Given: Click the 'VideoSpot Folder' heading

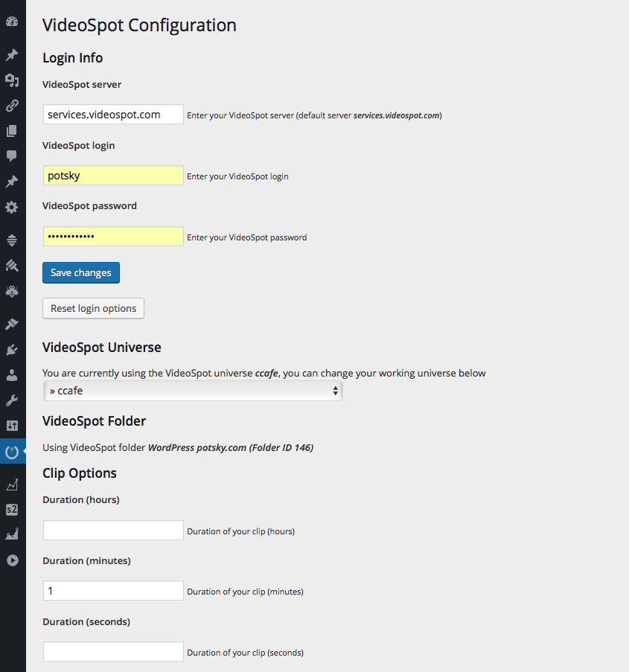Looking at the screenshot, I should (x=94, y=421).
